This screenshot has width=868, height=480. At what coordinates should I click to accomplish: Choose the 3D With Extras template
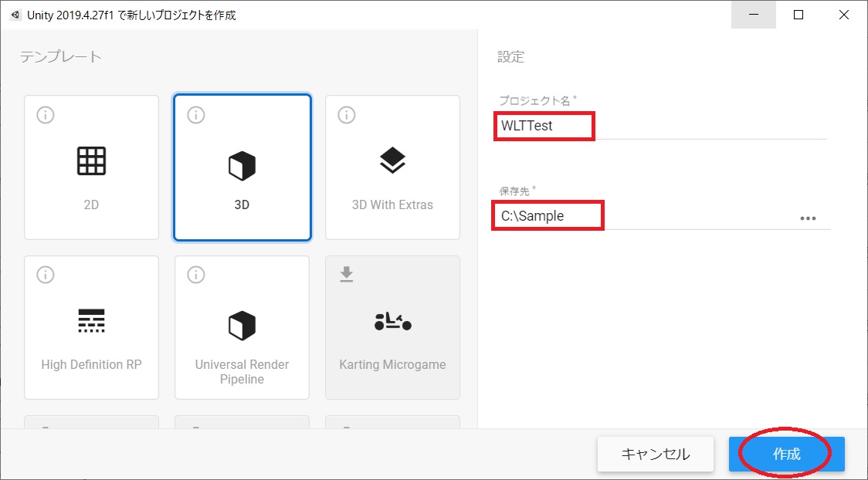pos(392,167)
